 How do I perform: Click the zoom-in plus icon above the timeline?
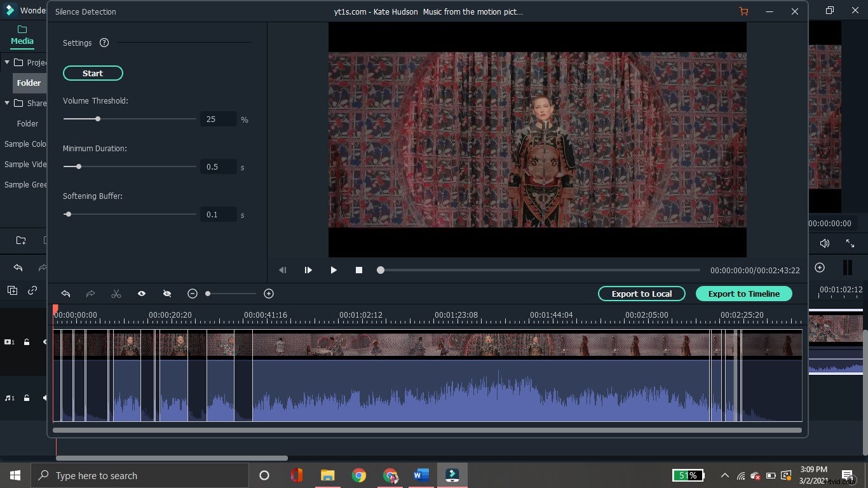click(269, 294)
